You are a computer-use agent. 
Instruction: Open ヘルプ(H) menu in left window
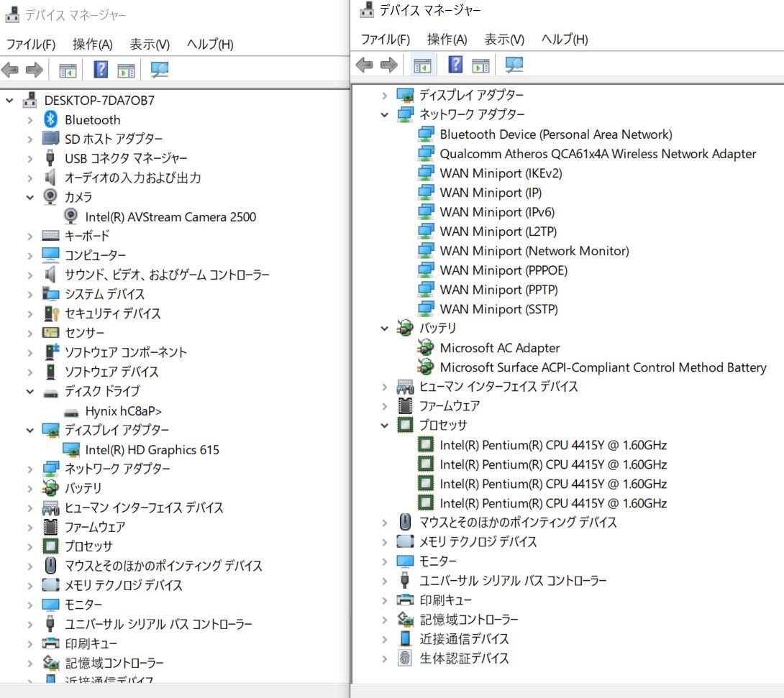pyautogui.click(x=210, y=44)
